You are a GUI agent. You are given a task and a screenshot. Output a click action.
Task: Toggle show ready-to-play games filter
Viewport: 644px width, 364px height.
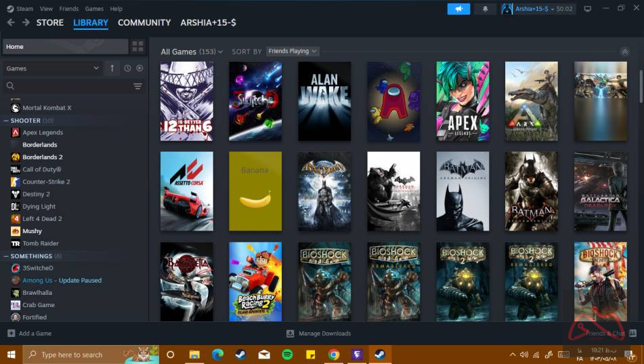pyautogui.click(x=139, y=68)
